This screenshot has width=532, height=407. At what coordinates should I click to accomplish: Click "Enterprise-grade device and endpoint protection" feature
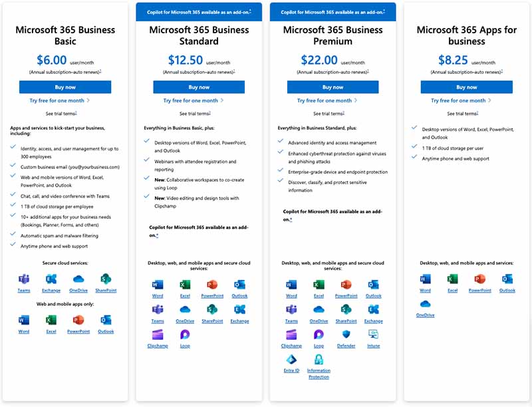tap(338, 172)
